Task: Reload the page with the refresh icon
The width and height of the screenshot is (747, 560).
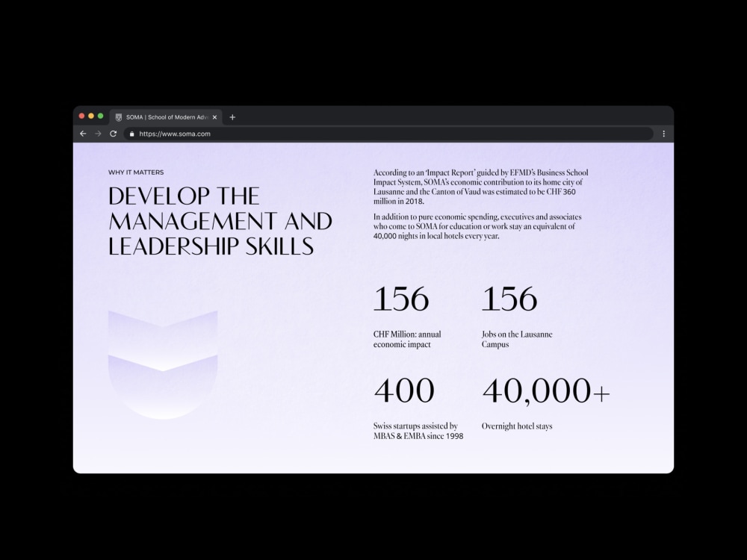Action: pyautogui.click(x=114, y=134)
